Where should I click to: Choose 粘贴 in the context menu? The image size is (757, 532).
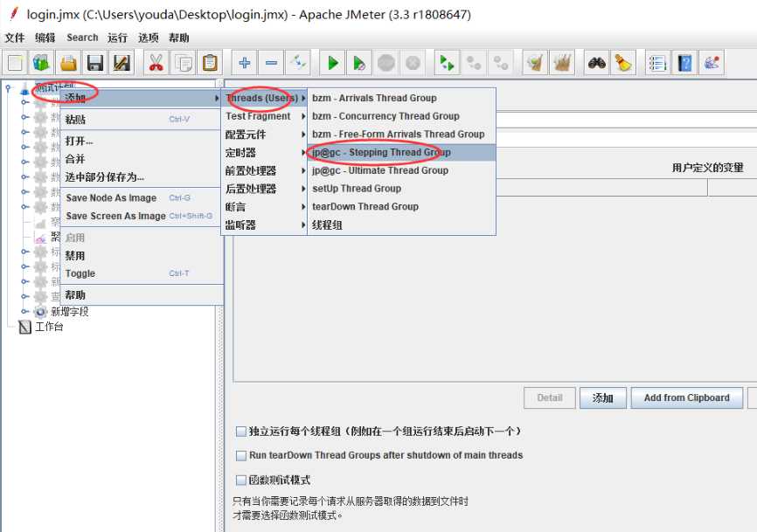(x=141, y=119)
